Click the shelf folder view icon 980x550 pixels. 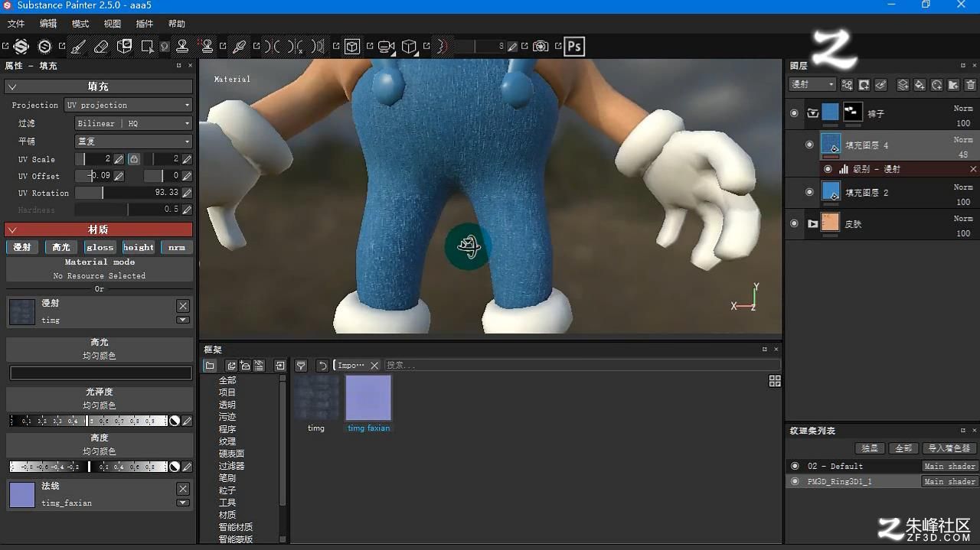[210, 366]
